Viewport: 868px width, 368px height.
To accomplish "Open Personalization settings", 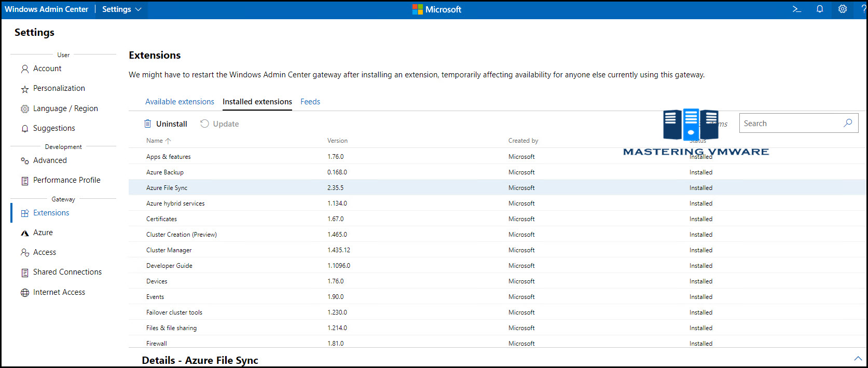I will coord(59,88).
